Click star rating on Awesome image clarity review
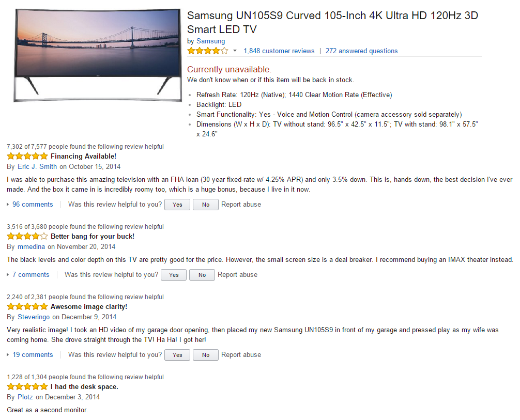Viewport: 520px width, 420px height. tap(27, 306)
